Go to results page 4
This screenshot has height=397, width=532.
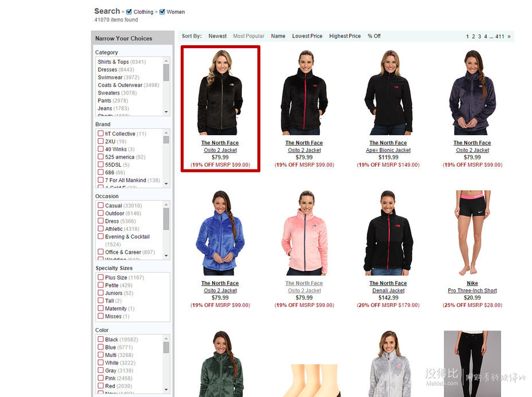click(486, 37)
